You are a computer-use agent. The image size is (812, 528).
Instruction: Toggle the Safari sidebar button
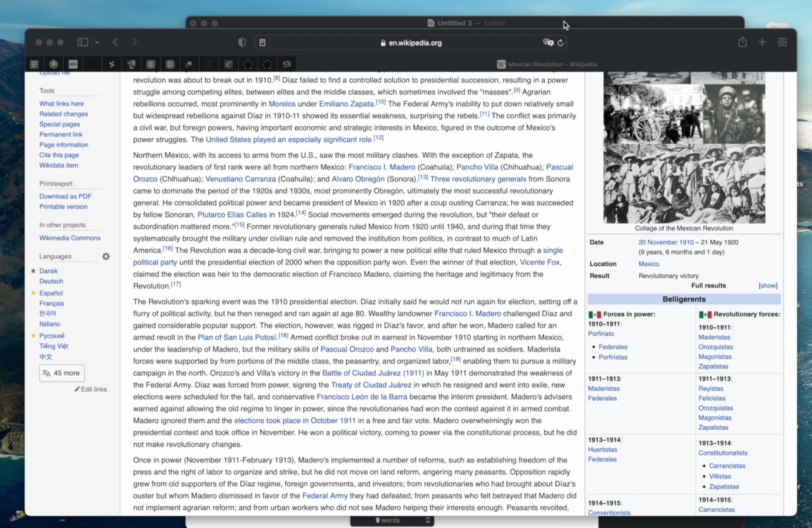[x=83, y=42]
